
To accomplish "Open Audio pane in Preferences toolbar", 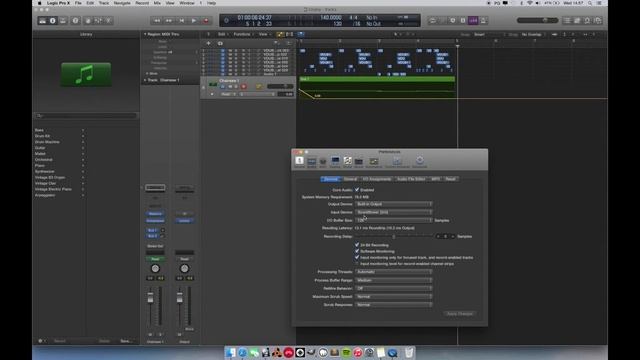I will point(311,162).
